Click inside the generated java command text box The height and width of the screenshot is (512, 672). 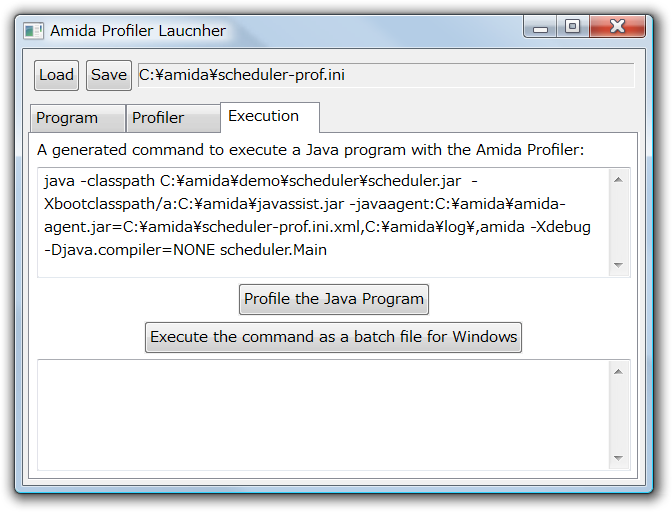322,222
